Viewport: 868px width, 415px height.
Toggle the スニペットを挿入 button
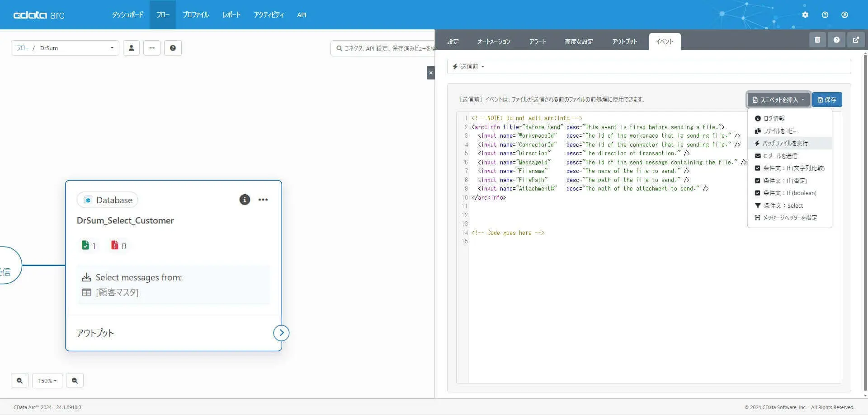tap(778, 100)
